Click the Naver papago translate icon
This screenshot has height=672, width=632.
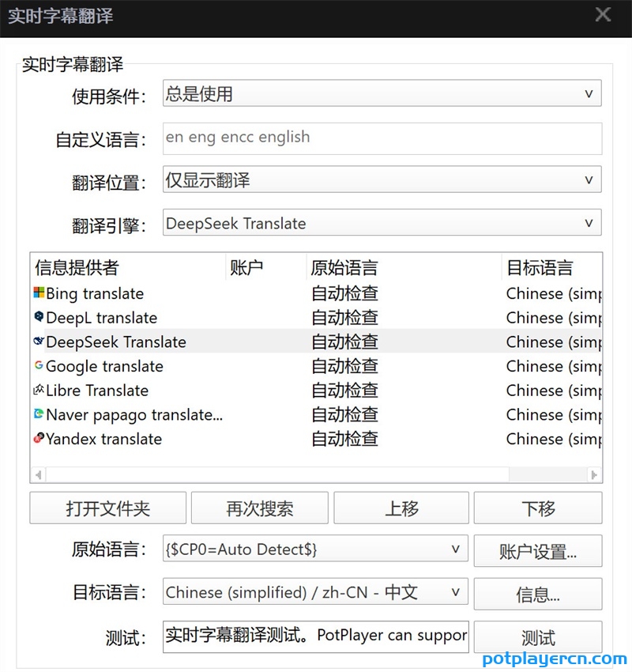pos(39,414)
